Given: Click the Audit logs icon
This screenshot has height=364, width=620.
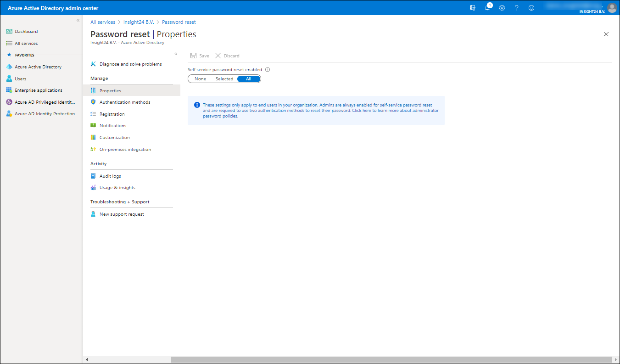Looking at the screenshot, I should [x=93, y=176].
